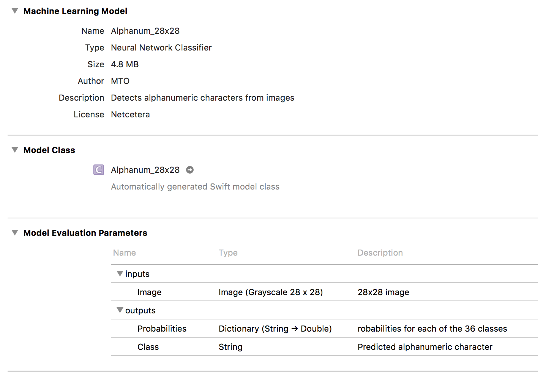Click the purple Swift class C icon

point(99,170)
